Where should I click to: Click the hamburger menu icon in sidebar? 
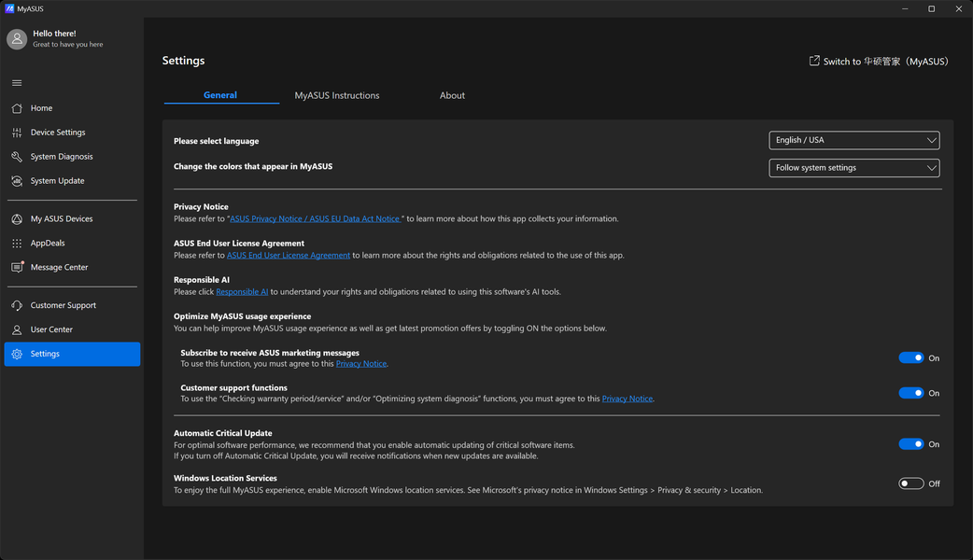point(17,83)
